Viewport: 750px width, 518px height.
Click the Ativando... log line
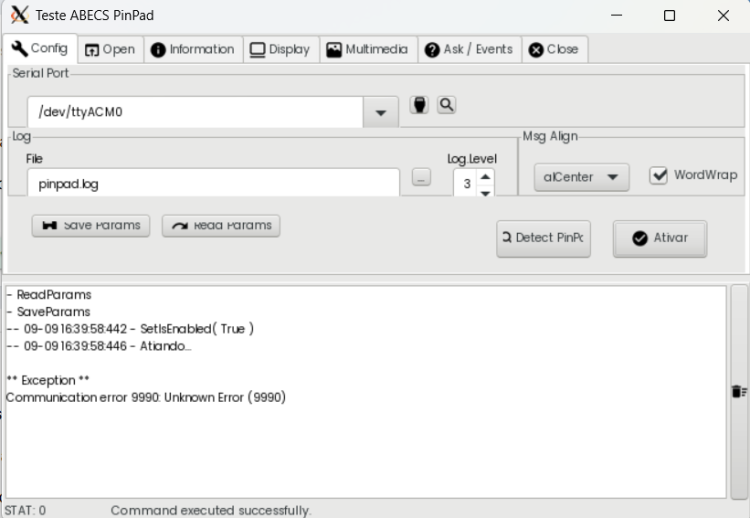[x=99, y=346]
